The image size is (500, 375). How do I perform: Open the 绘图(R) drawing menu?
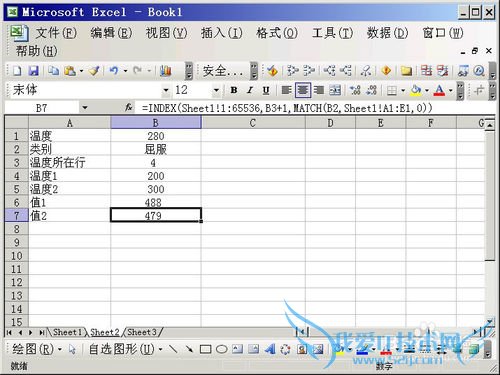click(37, 349)
